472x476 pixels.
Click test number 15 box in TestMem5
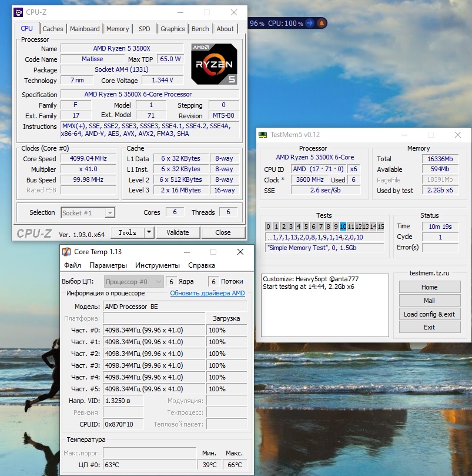click(381, 227)
